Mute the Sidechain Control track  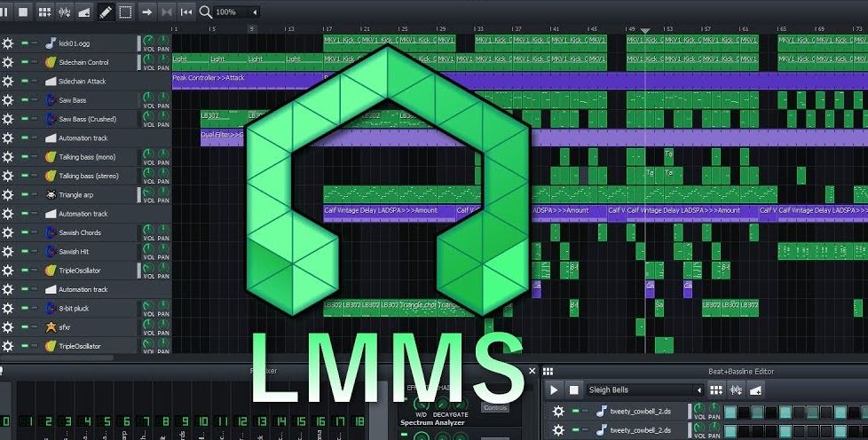(x=24, y=62)
